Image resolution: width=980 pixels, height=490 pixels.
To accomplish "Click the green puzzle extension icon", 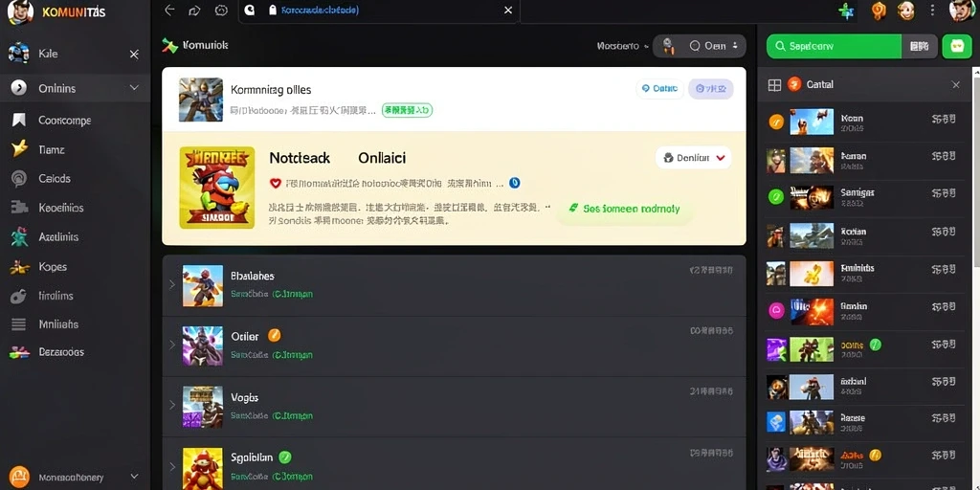I will point(846,11).
